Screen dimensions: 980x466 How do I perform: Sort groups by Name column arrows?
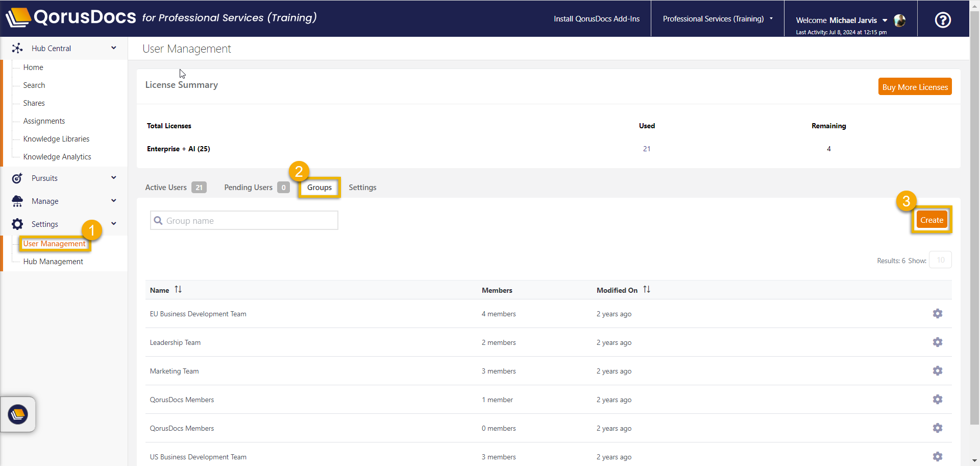click(x=178, y=290)
